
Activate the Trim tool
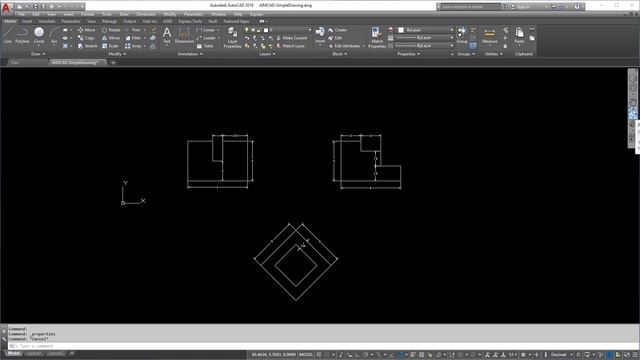[133, 30]
